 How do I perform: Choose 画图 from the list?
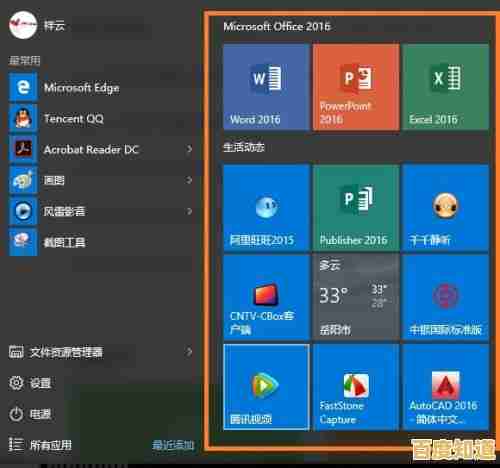coord(102,180)
